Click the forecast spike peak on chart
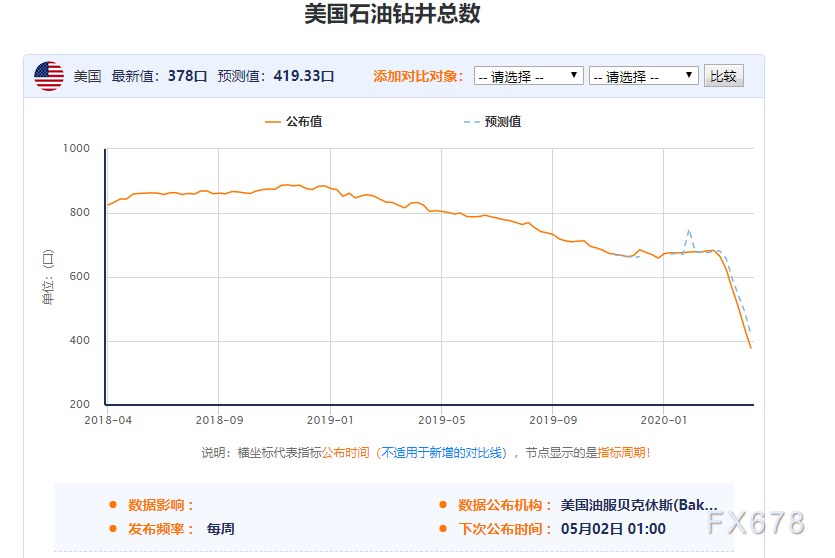The width and height of the screenshot is (835, 558). coord(689,231)
